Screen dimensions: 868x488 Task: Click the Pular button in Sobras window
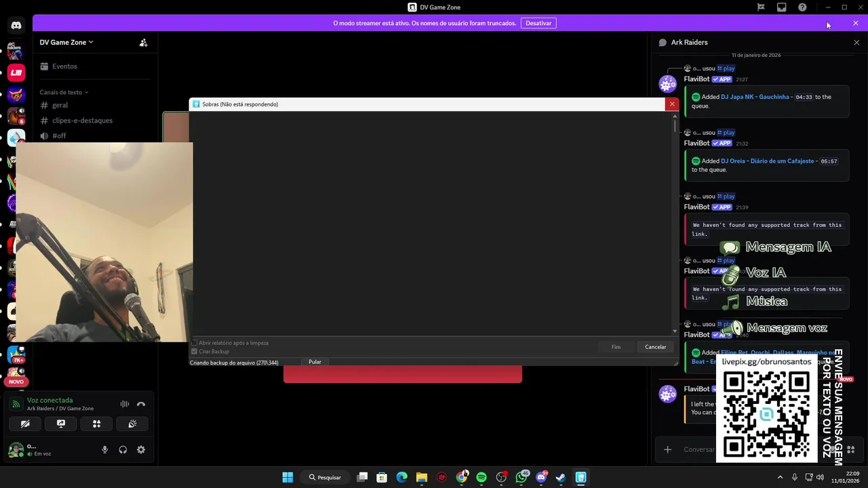pyautogui.click(x=315, y=362)
